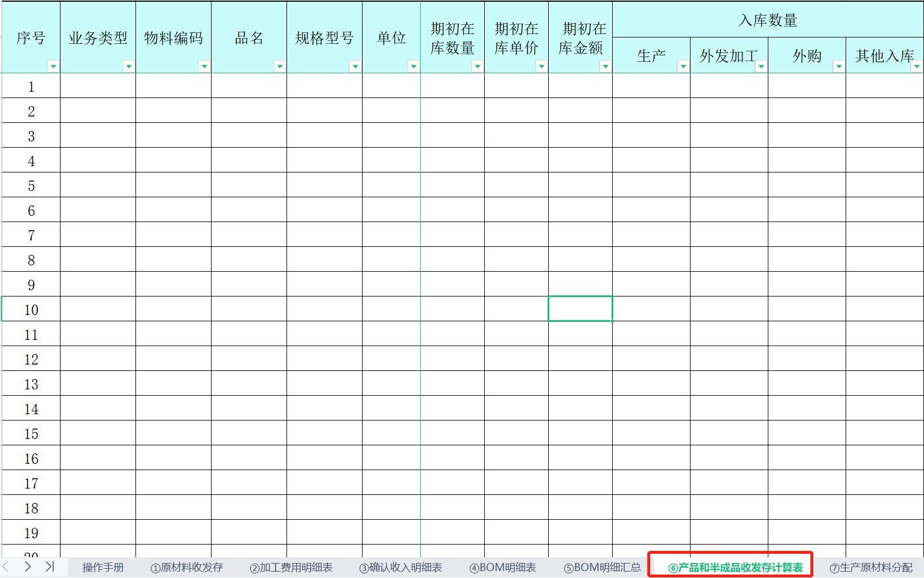
Task: Switch to the ②加工费用明细表 tab
Action: click(292, 567)
